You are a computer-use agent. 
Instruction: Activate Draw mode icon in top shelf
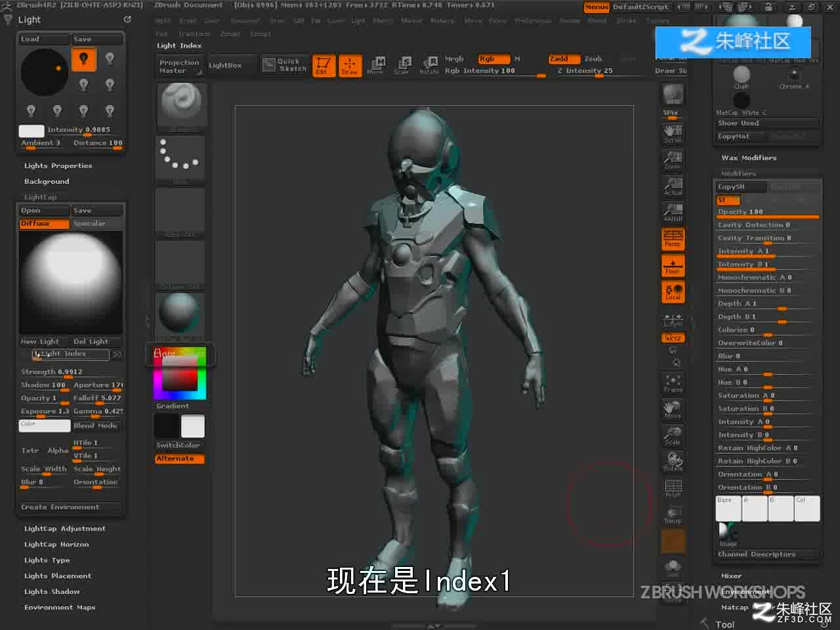tap(349, 66)
